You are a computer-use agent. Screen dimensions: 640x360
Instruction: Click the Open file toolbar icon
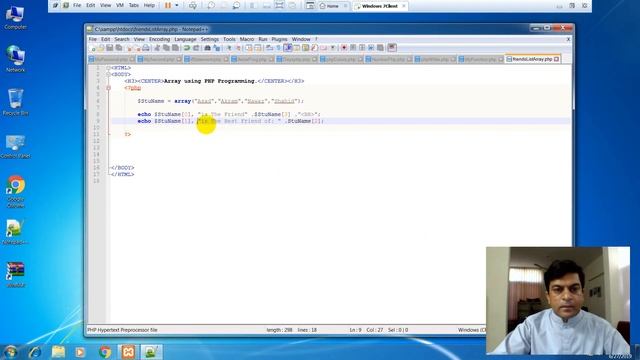tap(100, 48)
